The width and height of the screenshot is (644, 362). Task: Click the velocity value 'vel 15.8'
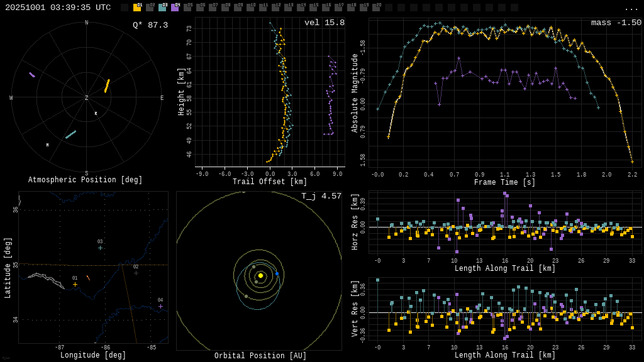[324, 23]
